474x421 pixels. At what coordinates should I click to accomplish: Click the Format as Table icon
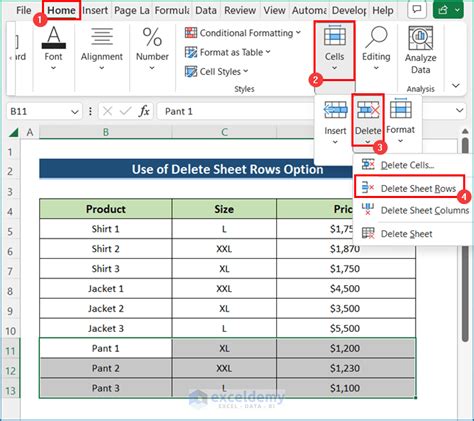click(x=191, y=52)
